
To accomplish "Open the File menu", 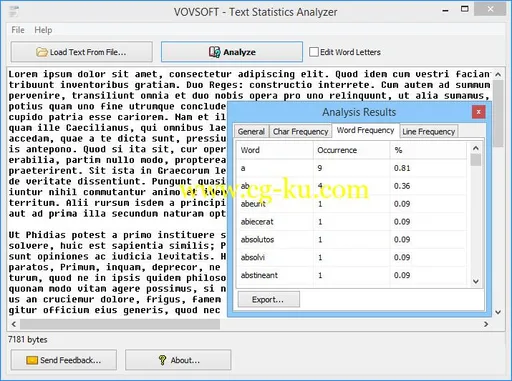I will [x=18, y=30].
